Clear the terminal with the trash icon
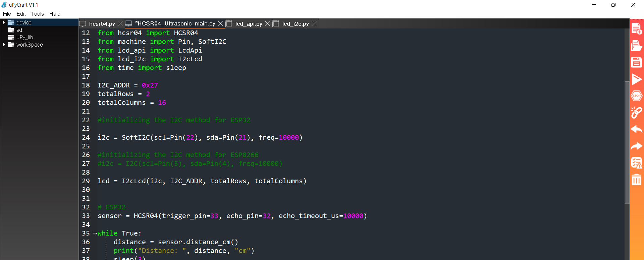644x260 pixels. pyautogui.click(x=636, y=180)
